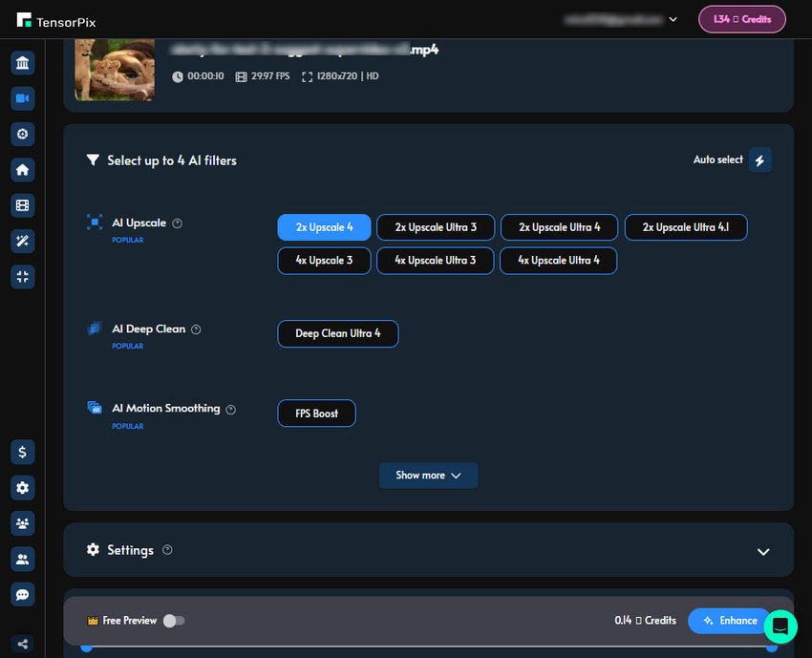Select the 4x Upscale Ultra 4 filter
The width and height of the screenshot is (812, 658).
558,261
